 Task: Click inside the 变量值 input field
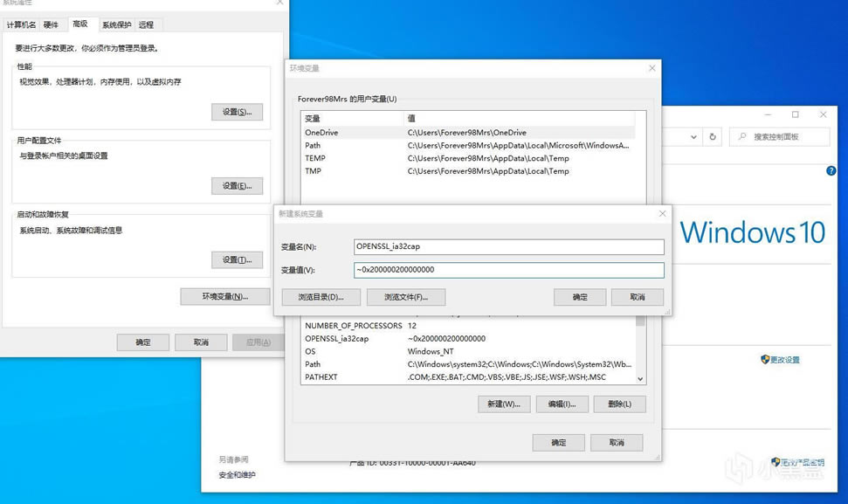pos(508,270)
